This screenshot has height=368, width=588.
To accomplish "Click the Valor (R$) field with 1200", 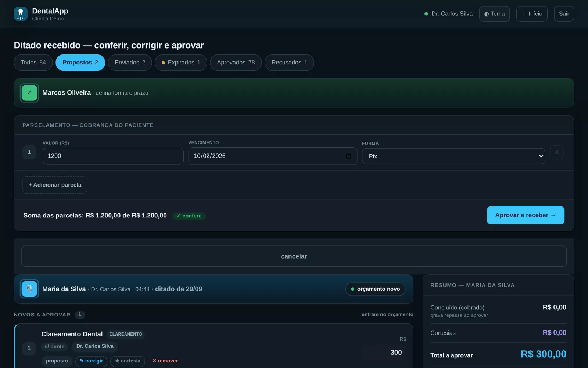I will tap(113, 156).
